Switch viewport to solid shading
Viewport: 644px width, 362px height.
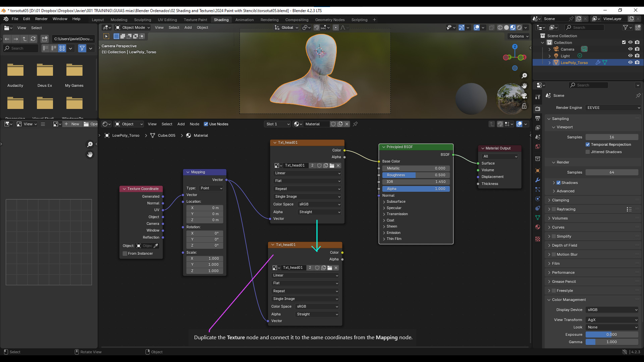coord(506,27)
